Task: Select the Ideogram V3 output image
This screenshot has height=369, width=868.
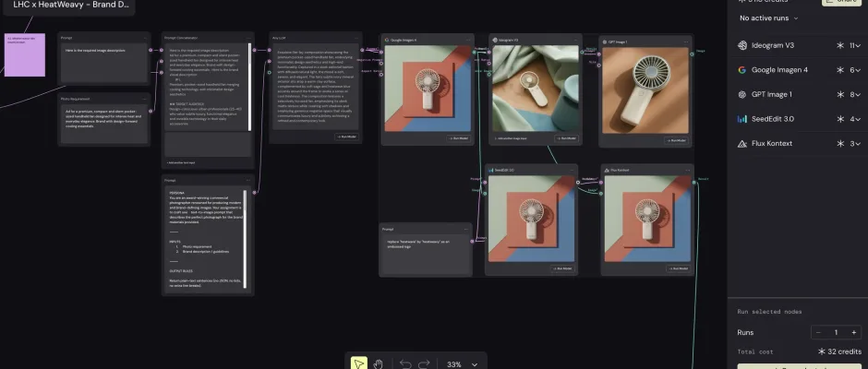Action: click(x=536, y=89)
